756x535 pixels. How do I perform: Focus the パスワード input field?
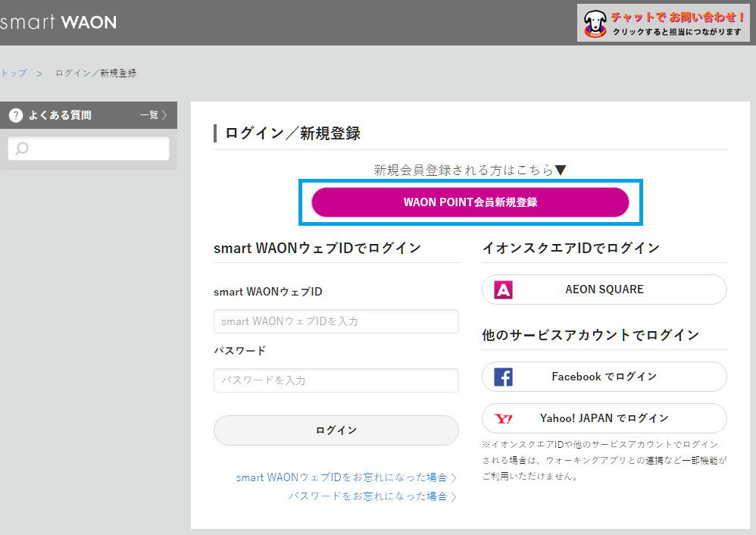pyautogui.click(x=336, y=380)
